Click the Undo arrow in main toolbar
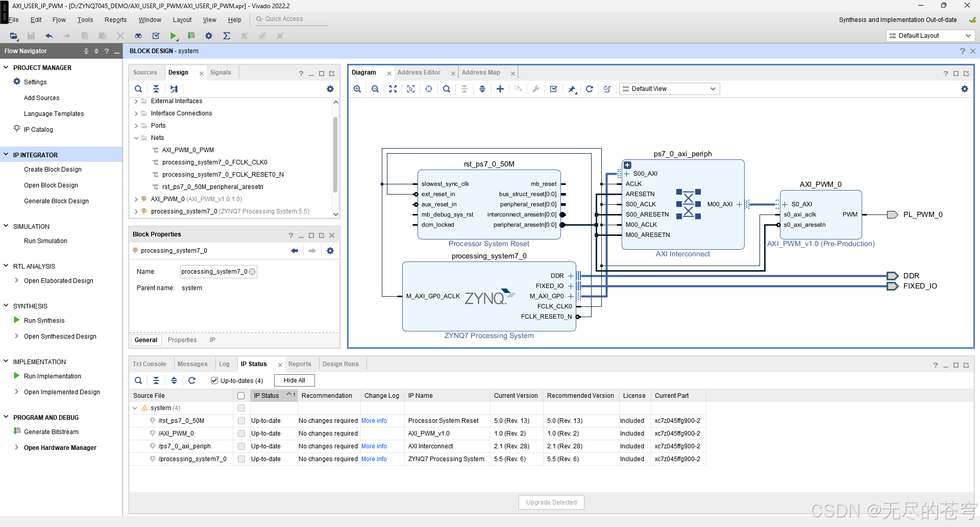Viewport: 980px width, 527px height. [49, 36]
